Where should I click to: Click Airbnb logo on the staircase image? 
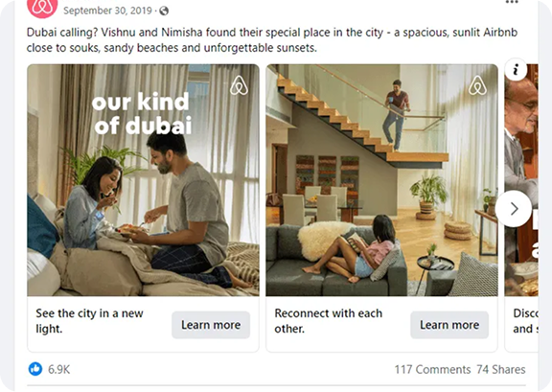(477, 85)
